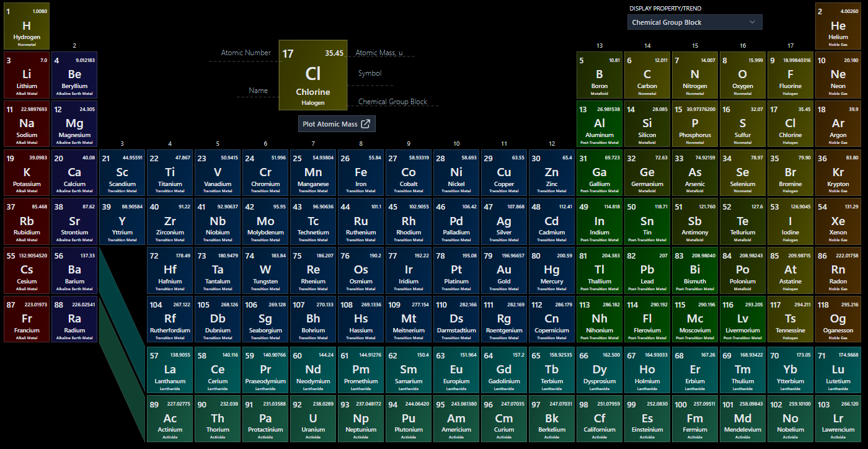Click the Neodymium element tile

pyautogui.click(x=313, y=370)
